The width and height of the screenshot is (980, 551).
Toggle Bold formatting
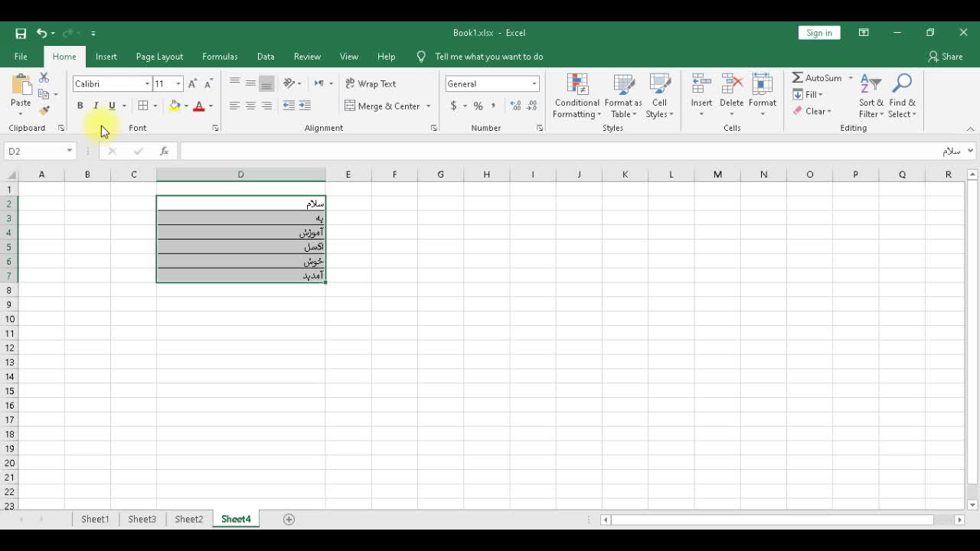[x=80, y=106]
